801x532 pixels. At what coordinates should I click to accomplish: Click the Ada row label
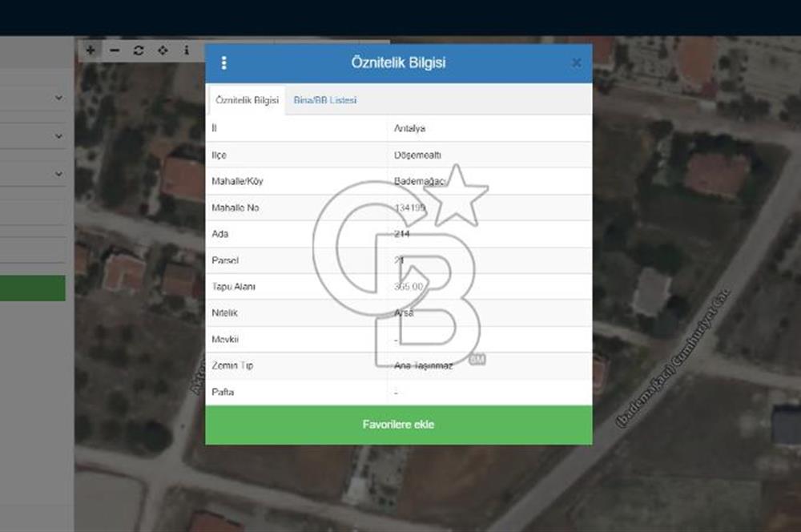pyautogui.click(x=219, y=234)
